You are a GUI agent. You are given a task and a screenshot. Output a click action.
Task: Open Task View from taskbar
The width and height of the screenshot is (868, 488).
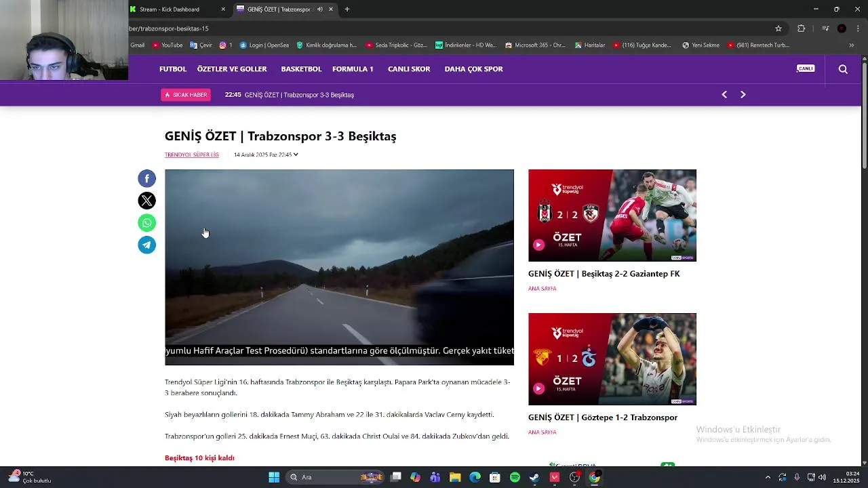tap(396, 477)
